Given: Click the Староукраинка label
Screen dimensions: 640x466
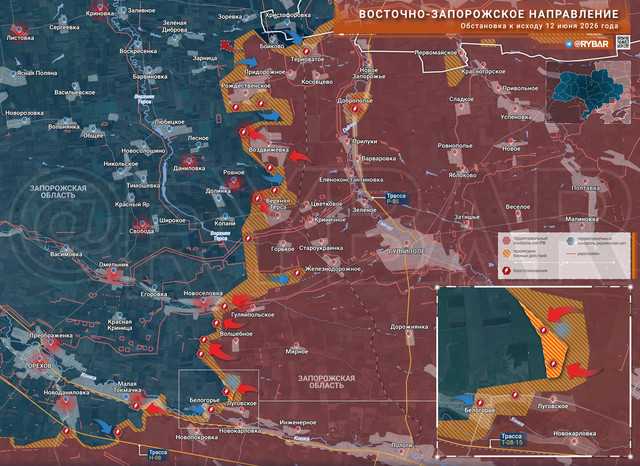Looking at the screenshot, I should coord(321,248).
